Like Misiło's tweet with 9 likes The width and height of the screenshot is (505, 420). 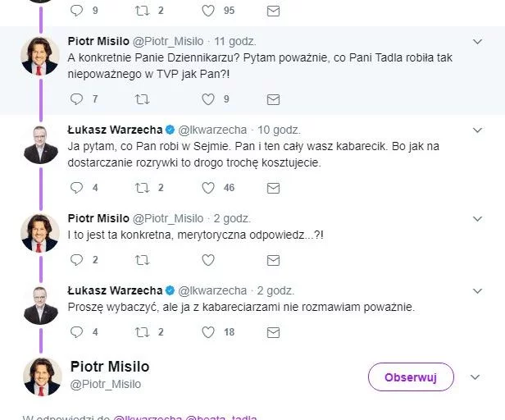click(x=208, y=98)
